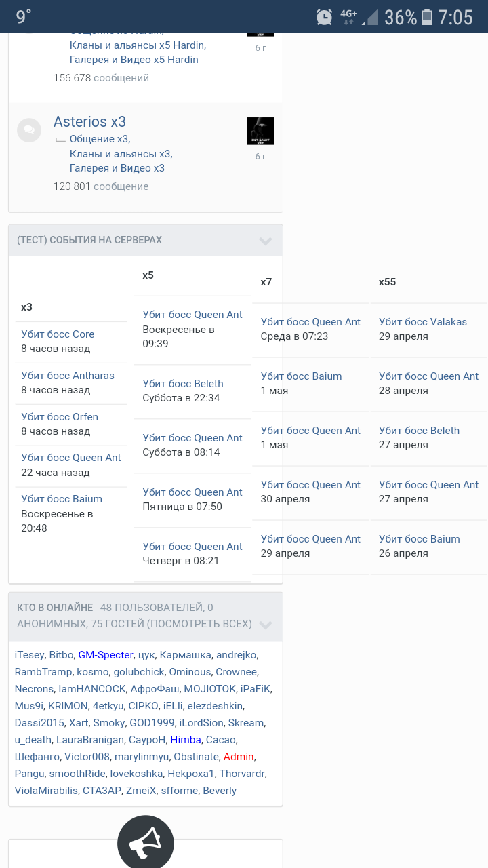Image resolution: width=488 pixels, height=868 pixels.
Task: Open the x55 Valakas boss killed event
Action: (423, 322)
